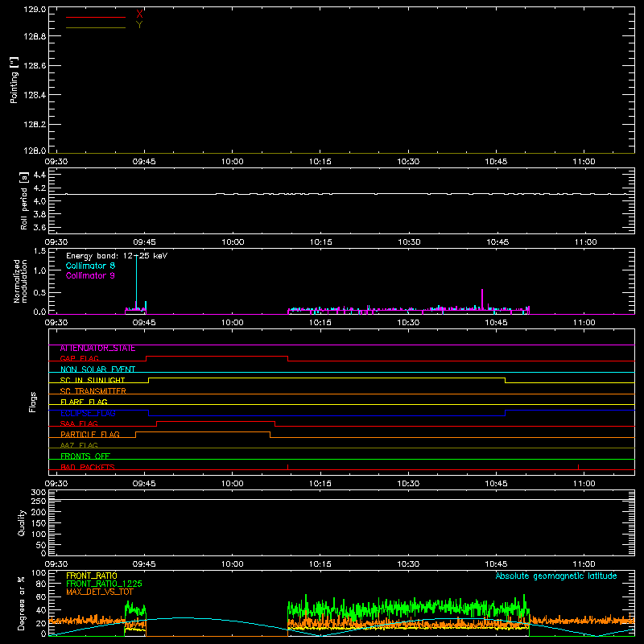
Task: Click the 09:45 time label under Pointing plot
Action: pos(144,162)
